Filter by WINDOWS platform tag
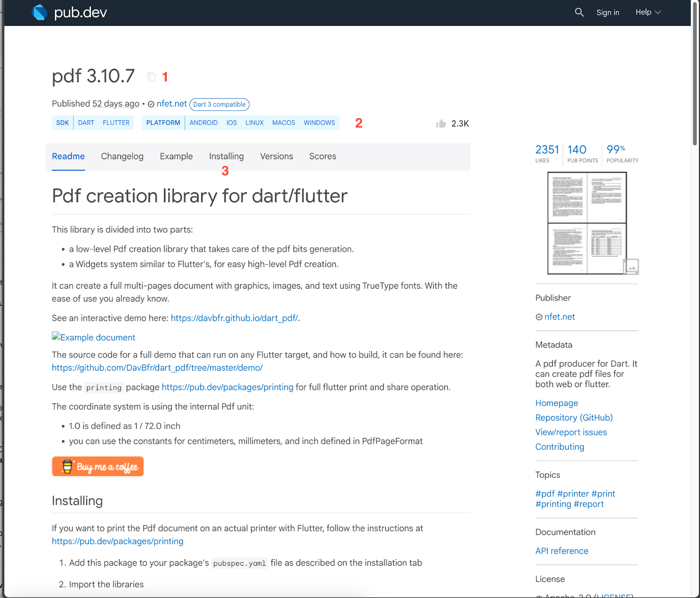Screen dimensions: 700x598 pos(319,123)
